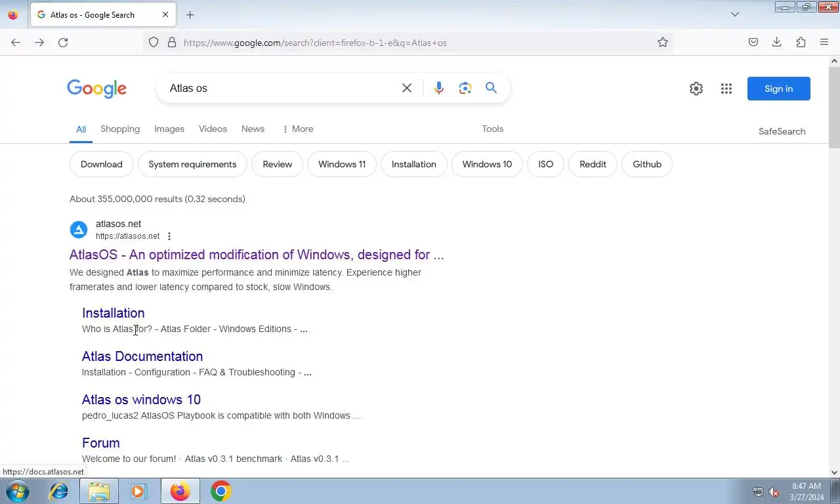840x504 pixels.
Task: Click the Google search input field
Action: click(282, 88)
